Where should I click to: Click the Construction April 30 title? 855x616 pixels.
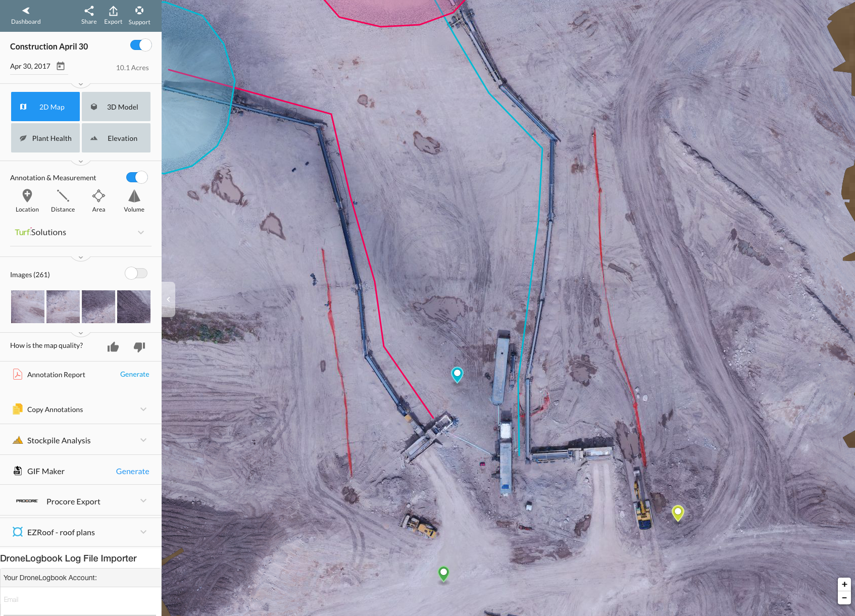[x=49, y=46]
